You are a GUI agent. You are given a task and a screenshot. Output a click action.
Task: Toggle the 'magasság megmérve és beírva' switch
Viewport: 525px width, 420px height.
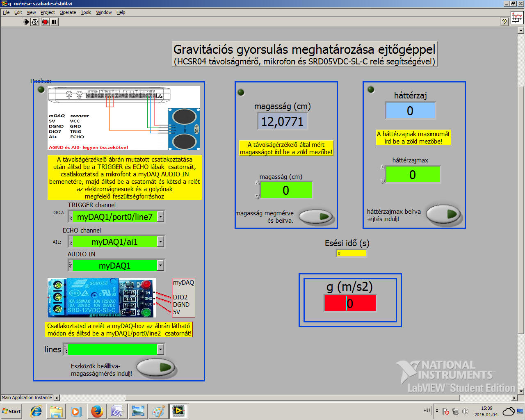point(315,217)
